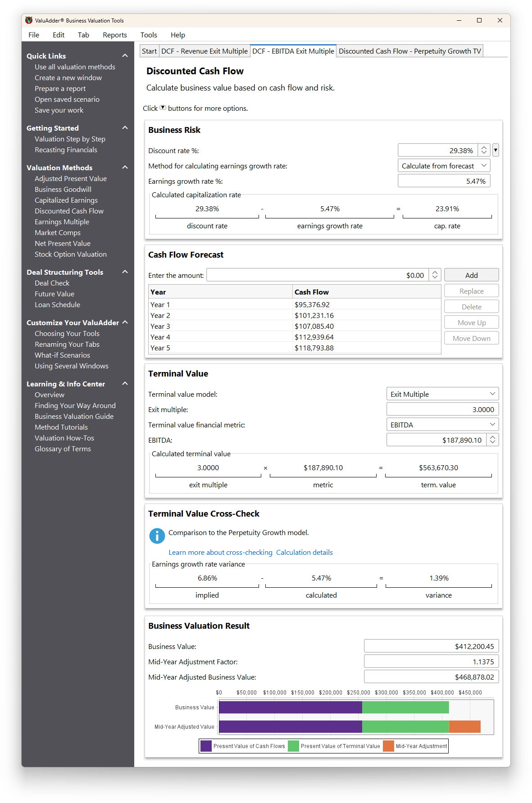The width and height of the screenshot is (532, 803).
Task: Click the Earnings growth rate field
Action: 444,181
